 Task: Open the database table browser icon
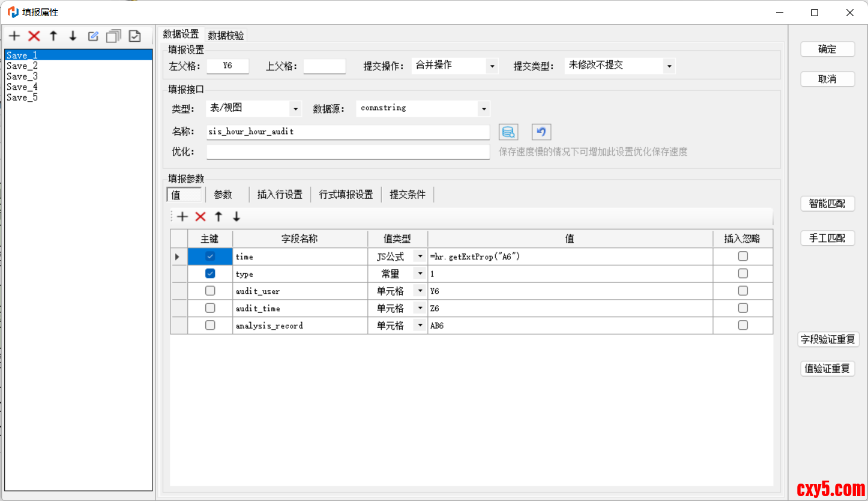click(508, 132)
